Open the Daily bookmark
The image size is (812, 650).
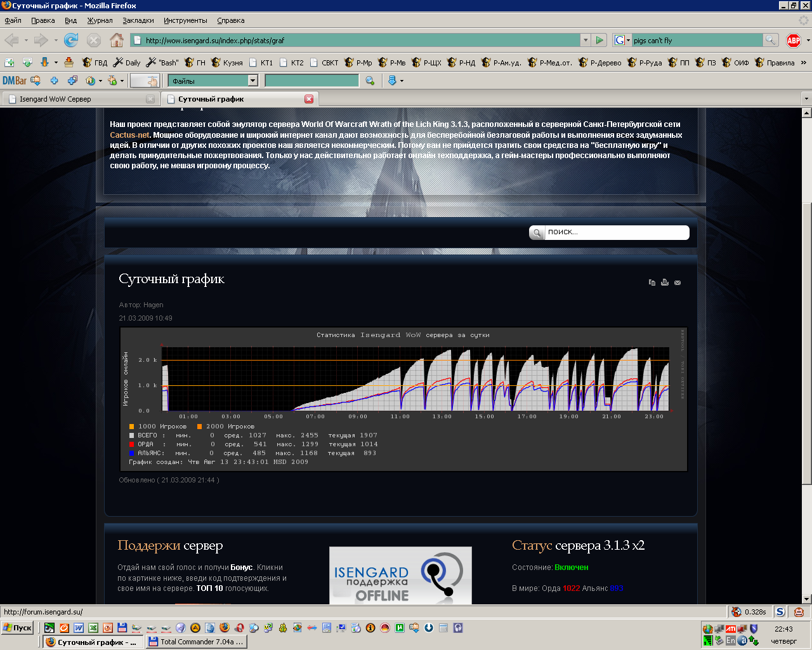click(x=127, y=62)
